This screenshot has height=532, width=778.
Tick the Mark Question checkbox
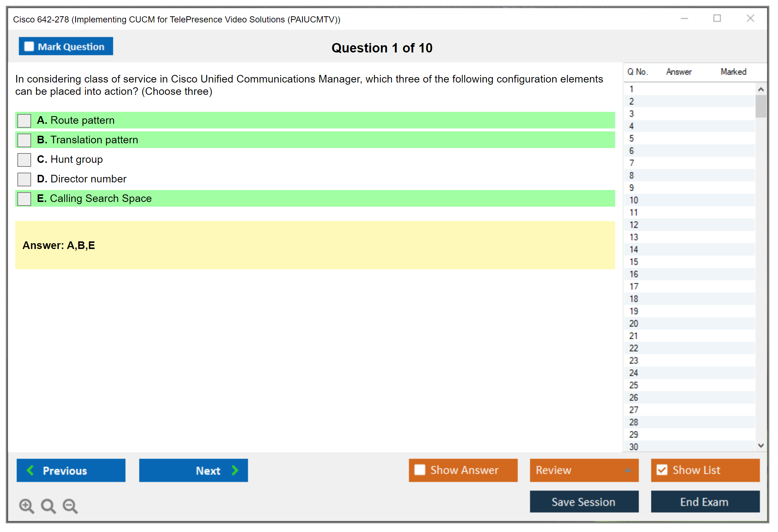[29, 47]
